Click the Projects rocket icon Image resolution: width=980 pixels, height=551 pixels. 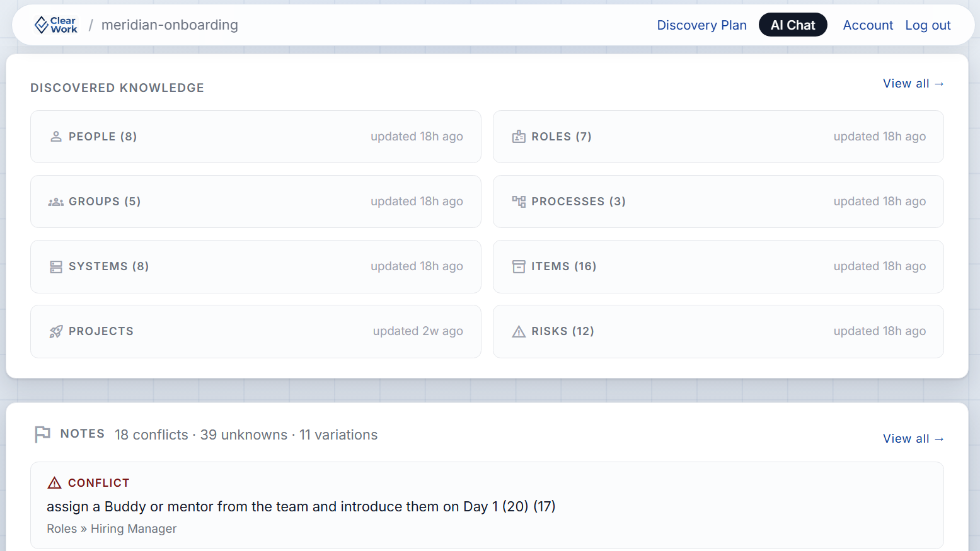pyautogui.click(x=56, y=331)
